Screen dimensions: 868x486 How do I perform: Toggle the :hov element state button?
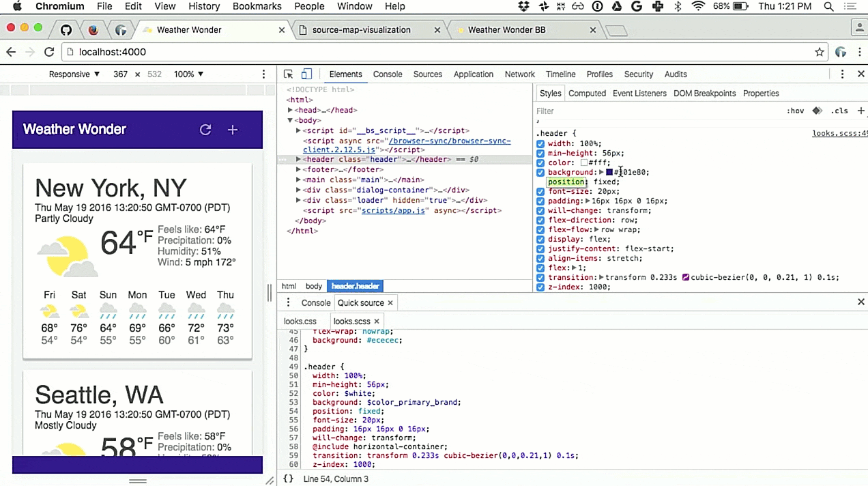coord(795,111)
